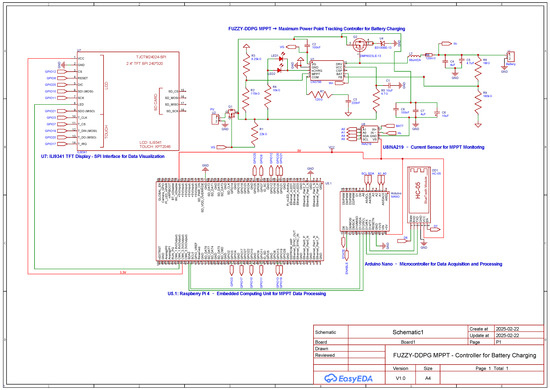Click resistor R1 near the Vs port
The height and width of the screenshot is (390, 550).
tap(255, 134)
